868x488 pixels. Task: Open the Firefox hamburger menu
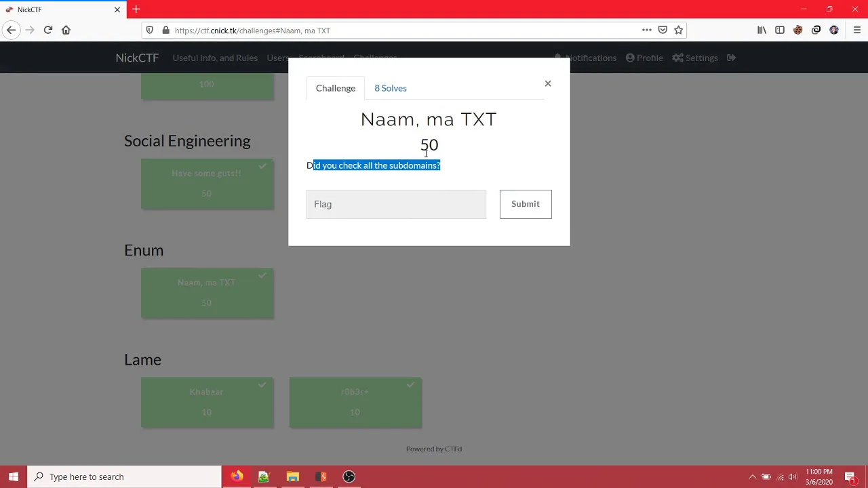(x=857, y=30)
